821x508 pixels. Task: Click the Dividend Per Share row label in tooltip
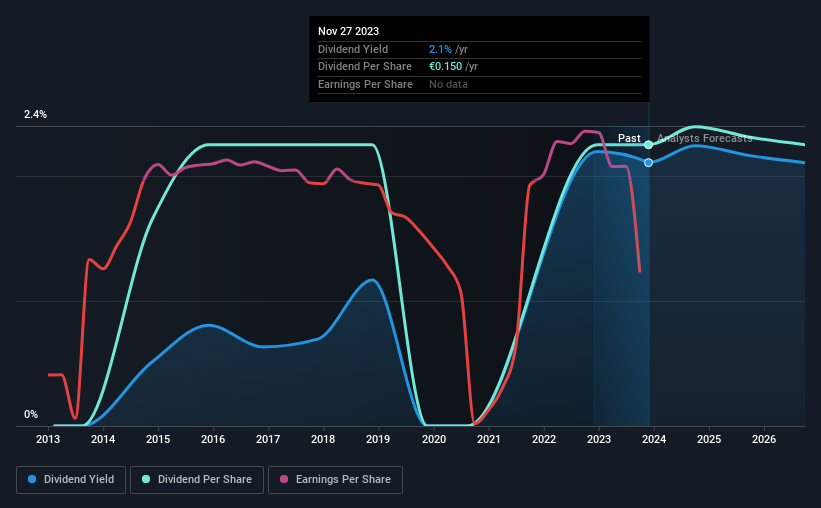click(365, 67)
